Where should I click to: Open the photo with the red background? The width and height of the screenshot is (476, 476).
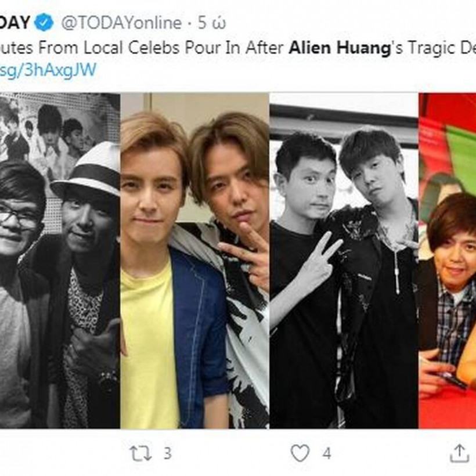pyautogui.click(x=447, y=261)
